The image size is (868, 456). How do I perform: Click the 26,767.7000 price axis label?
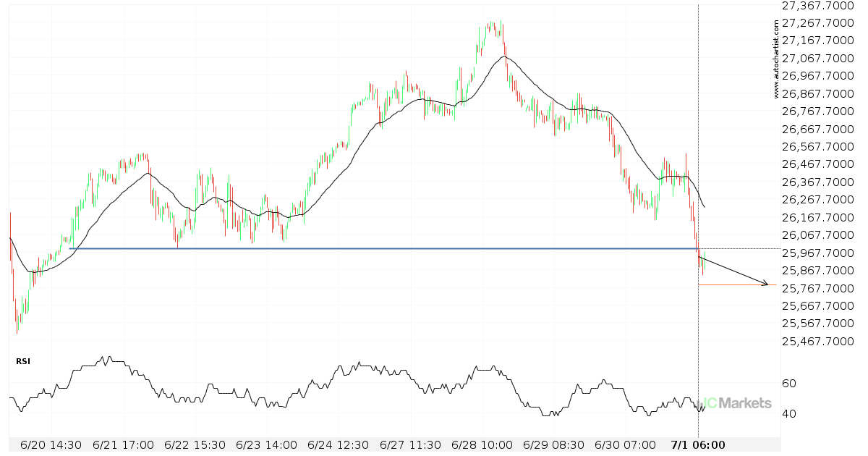point(820,111)
